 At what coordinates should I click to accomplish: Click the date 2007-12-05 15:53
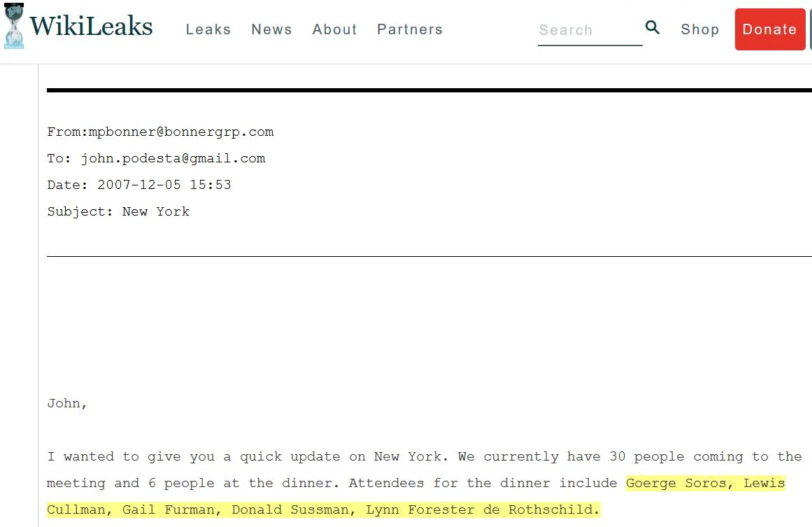[164, 185]
